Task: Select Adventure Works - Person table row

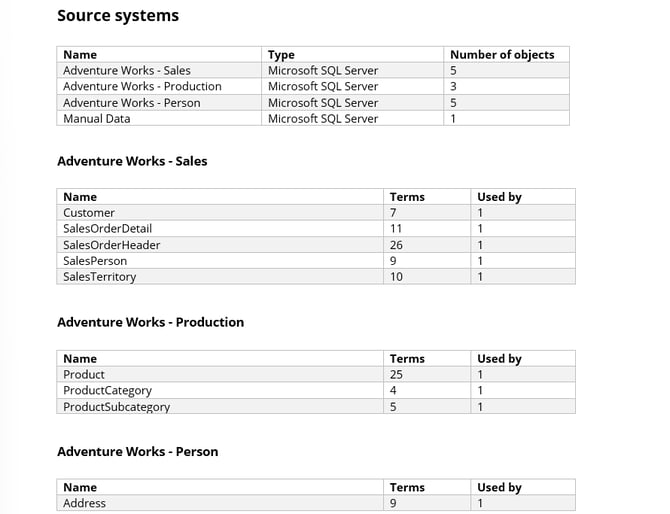Action: point(313,103)
